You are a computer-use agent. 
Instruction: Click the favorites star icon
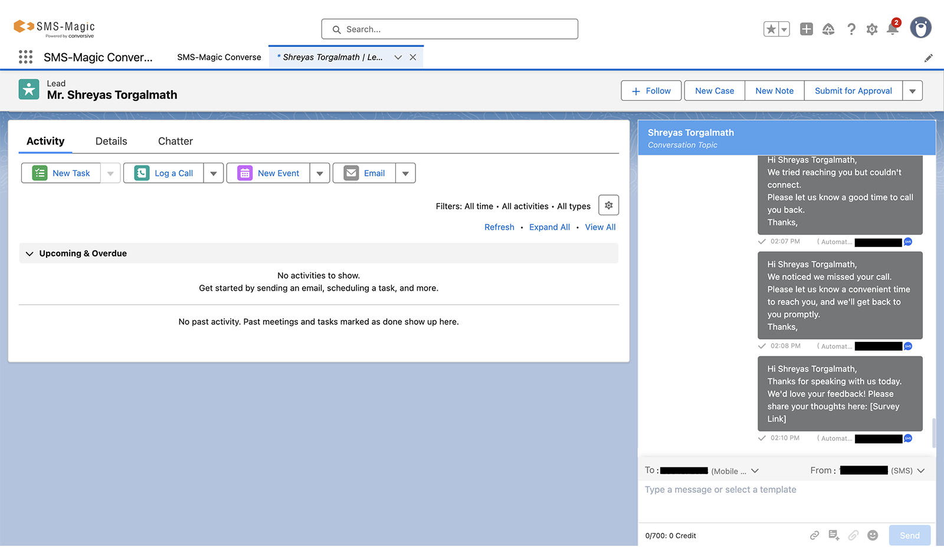[x=771, y=29]
